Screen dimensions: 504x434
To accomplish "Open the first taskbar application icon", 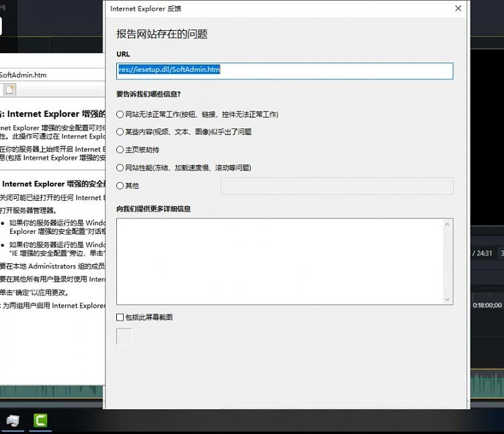I will [13, 420].
